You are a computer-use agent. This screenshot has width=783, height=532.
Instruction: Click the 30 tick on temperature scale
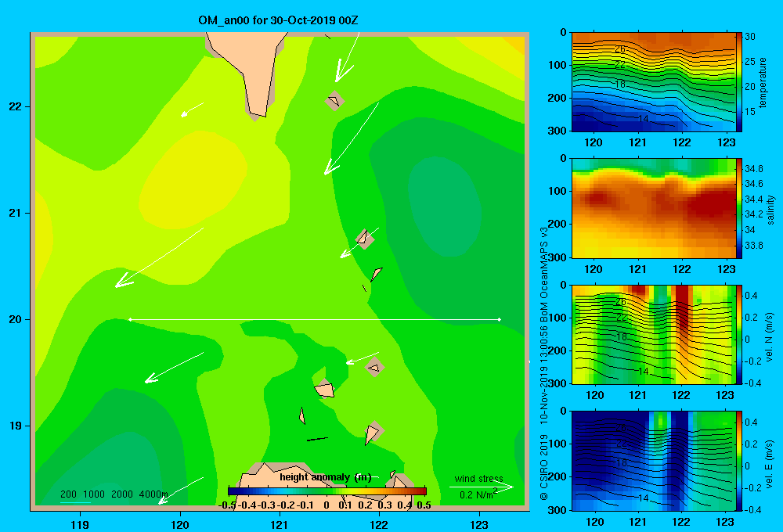[750, 37]
